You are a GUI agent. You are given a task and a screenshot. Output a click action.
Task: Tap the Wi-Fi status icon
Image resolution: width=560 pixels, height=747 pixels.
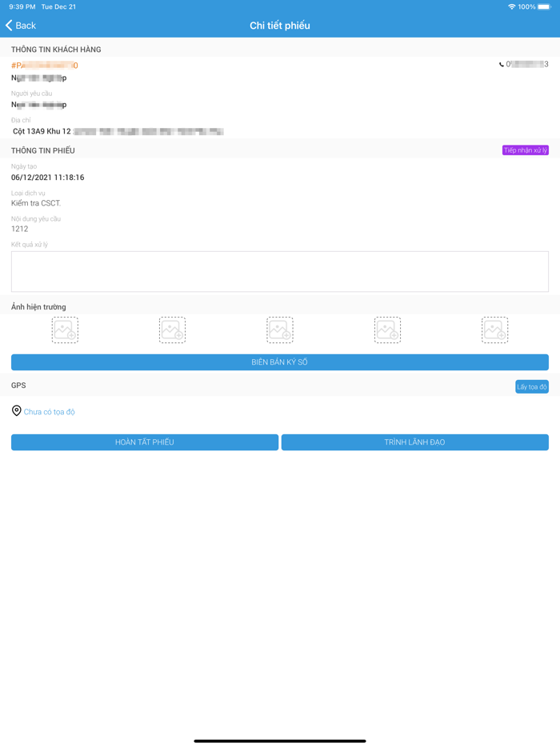tap(511, 6)
